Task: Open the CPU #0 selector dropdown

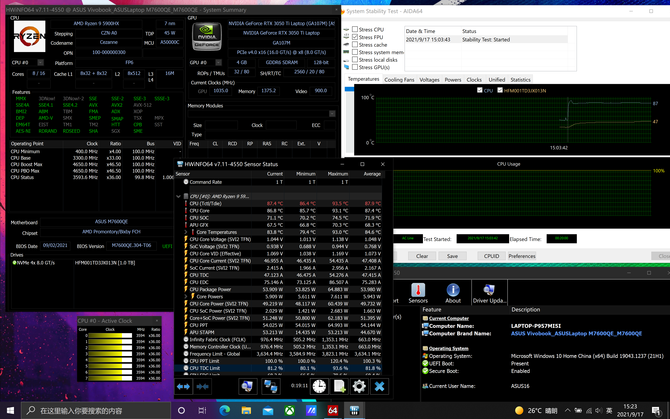Action: (x=41, y=63)
